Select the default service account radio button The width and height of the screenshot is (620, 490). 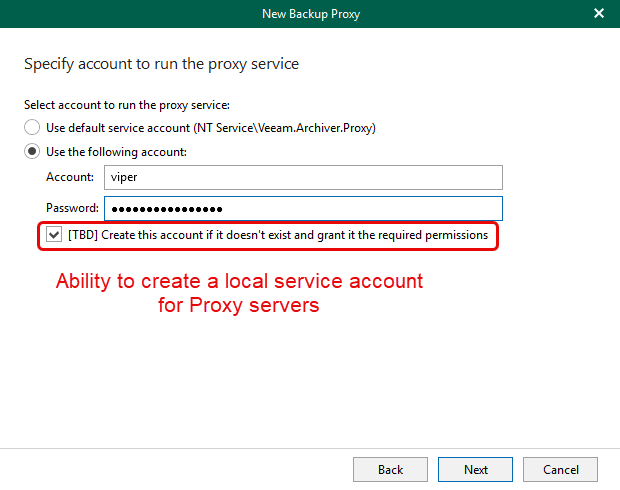point(33,128)
